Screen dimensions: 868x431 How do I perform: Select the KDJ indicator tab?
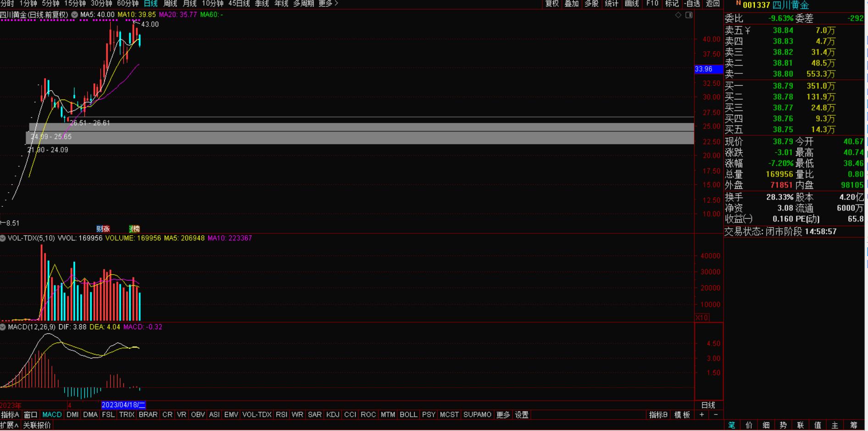333,414
